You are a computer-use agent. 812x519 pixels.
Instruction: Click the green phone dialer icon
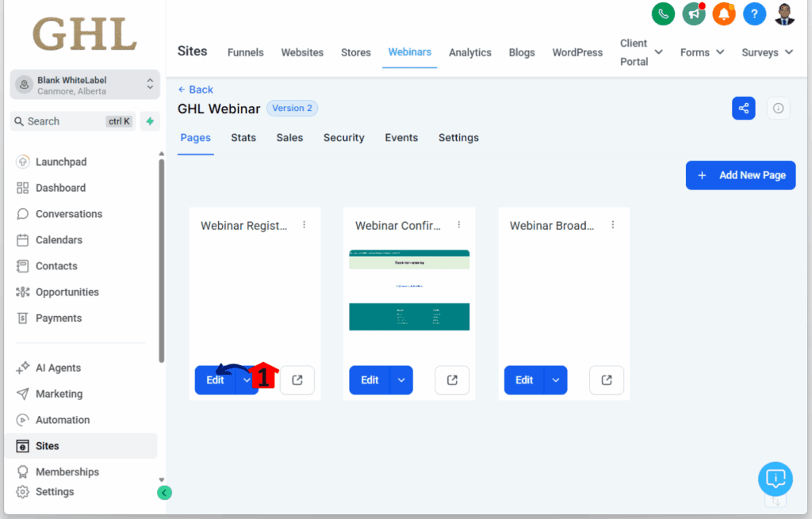coord(663,14)
